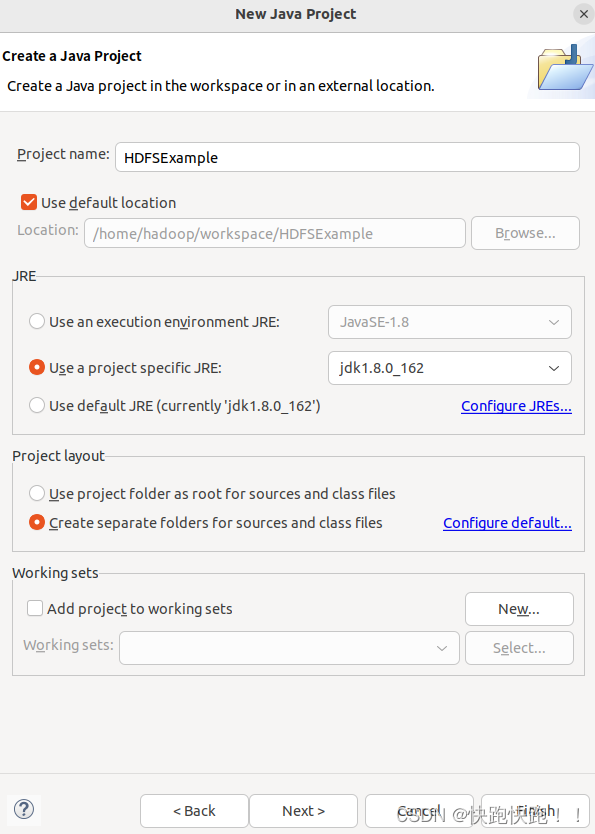Uncheck the Use default location checkbox
Image resolution: width=595 pixels, height=834 pixels.
(28, 202)
